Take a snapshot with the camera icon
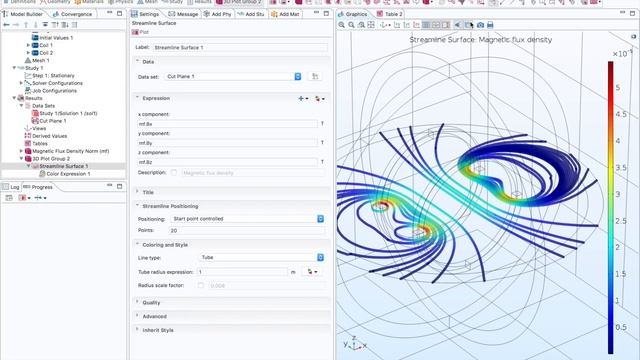 [x=480, y=25]
